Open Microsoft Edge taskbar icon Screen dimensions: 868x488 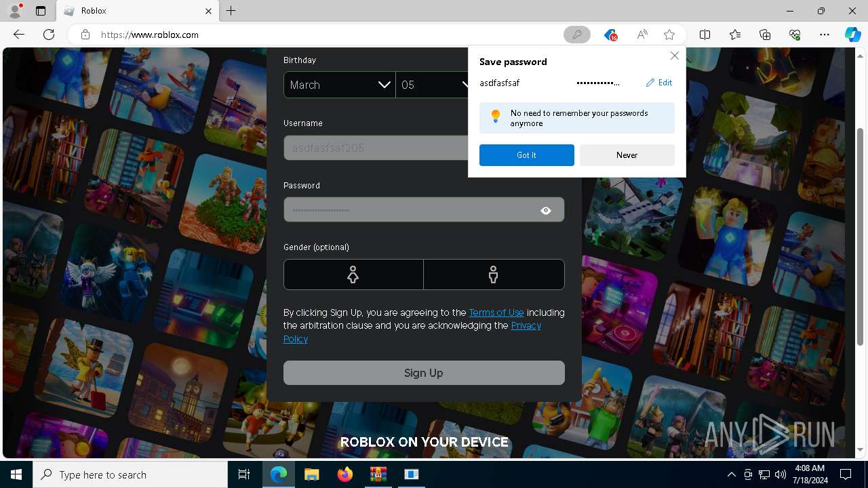pyautogui.click(x=279, y=474)
